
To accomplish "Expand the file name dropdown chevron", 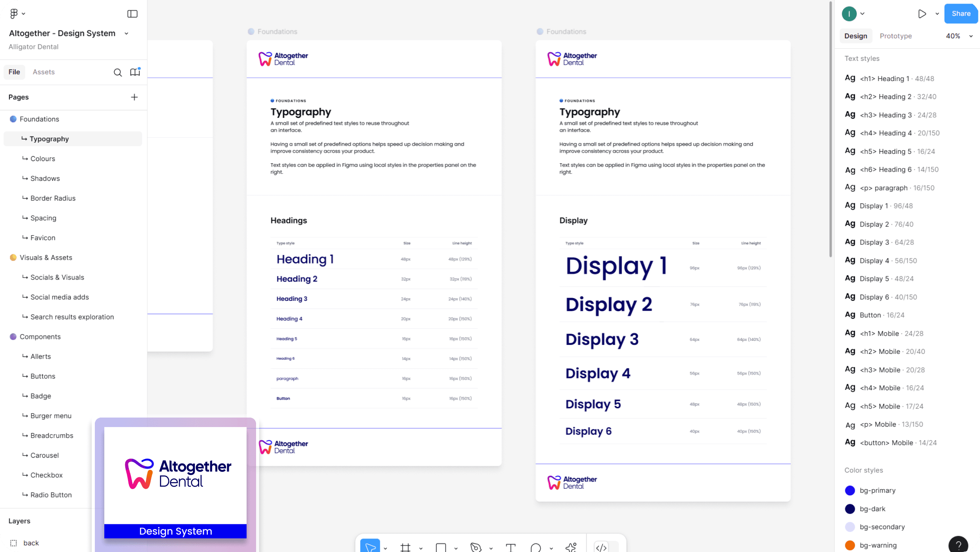I will point(126,34).
